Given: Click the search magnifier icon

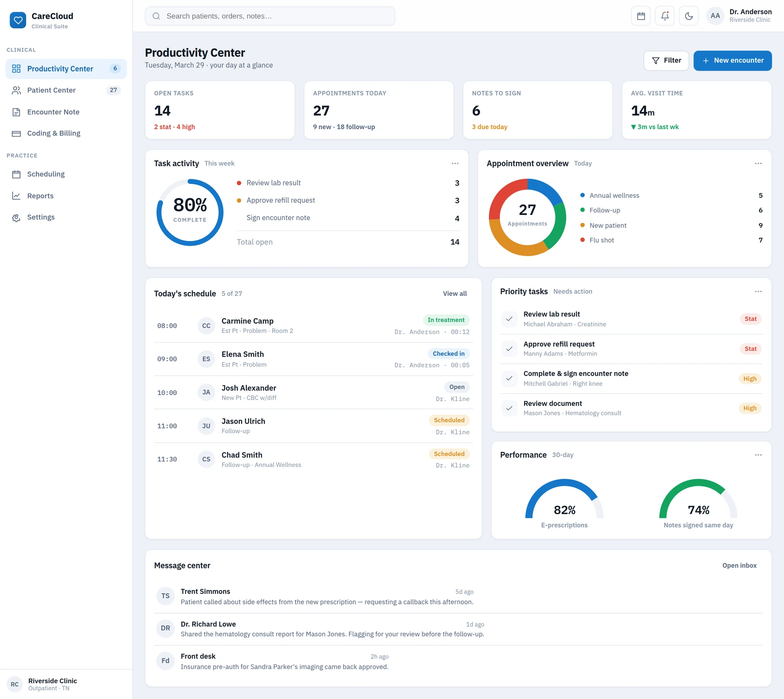Looking at the screenshot, I should pyautogui.click(x=156, y=16).
